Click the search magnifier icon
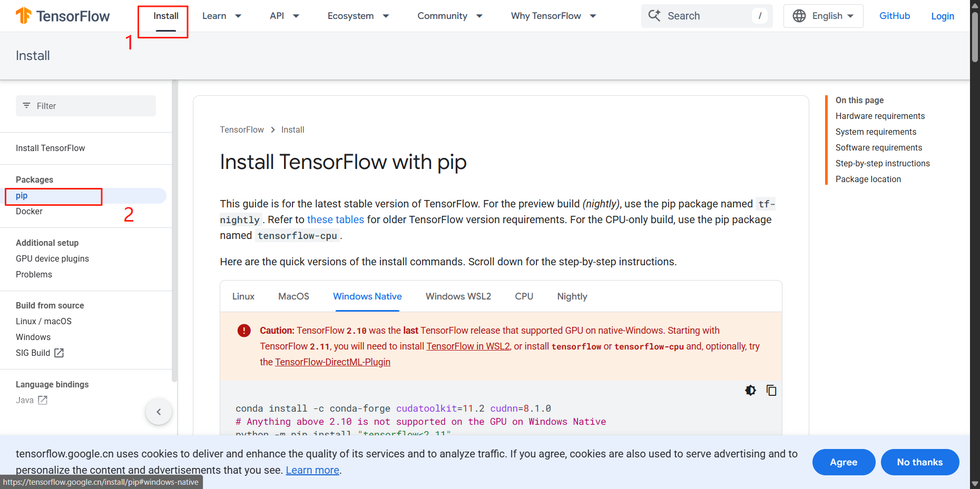This screenshot has width=980, height=489. pos(654,15)
